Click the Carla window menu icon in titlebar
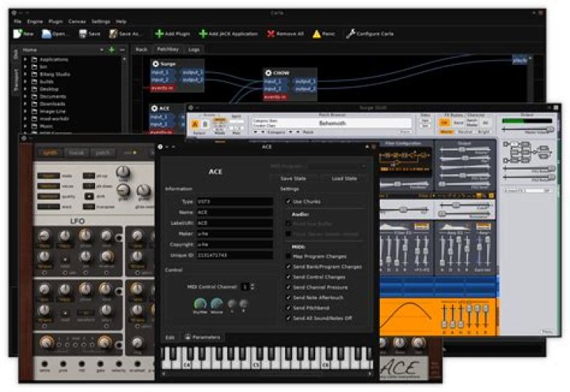Image resolution: width=570 pixels, height=392 pixels. (x=13, y=13)
